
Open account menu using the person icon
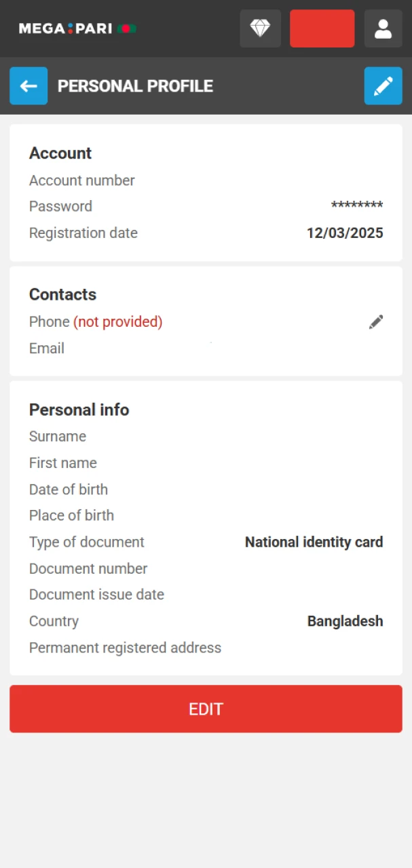pos(383,28)
